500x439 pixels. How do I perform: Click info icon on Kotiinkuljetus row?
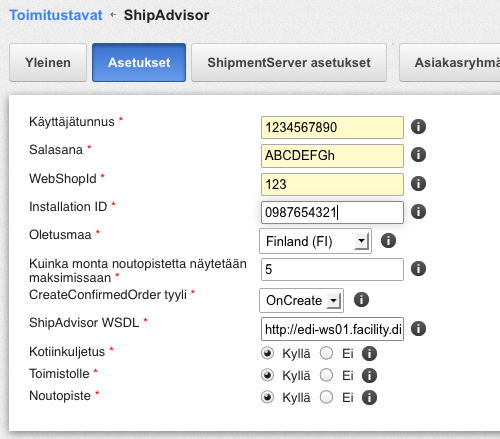click(x=369, y=354)
